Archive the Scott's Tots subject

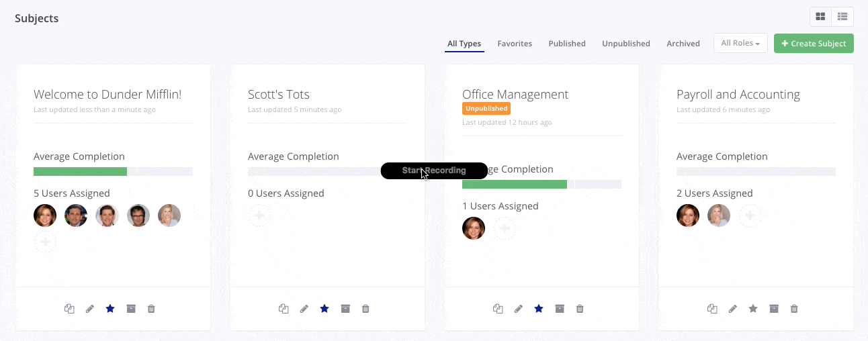[x=345, y=309]
